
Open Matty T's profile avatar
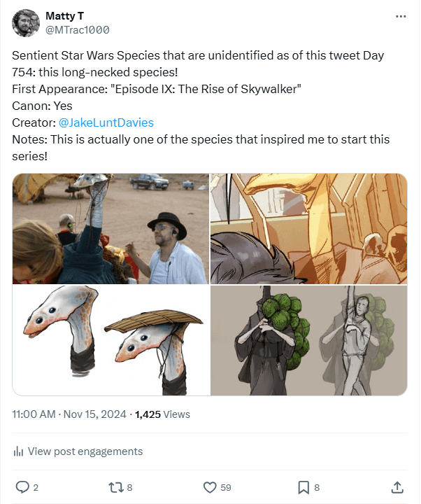pos(26,23)
